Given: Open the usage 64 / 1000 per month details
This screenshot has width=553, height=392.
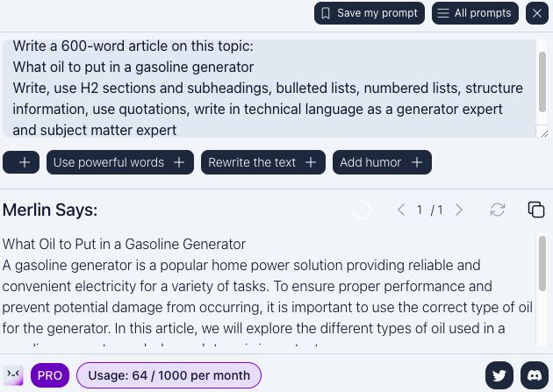Looking at the screenshot, I should [x=169, y=375].
